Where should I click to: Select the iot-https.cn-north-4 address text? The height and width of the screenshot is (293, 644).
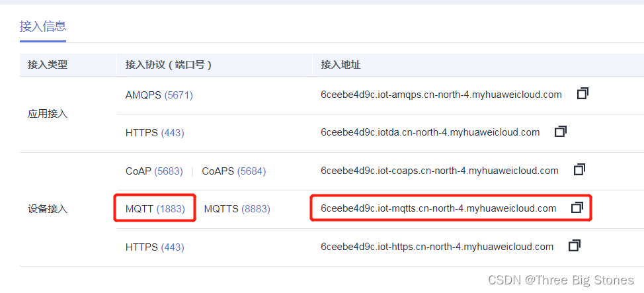pos(437,247)
